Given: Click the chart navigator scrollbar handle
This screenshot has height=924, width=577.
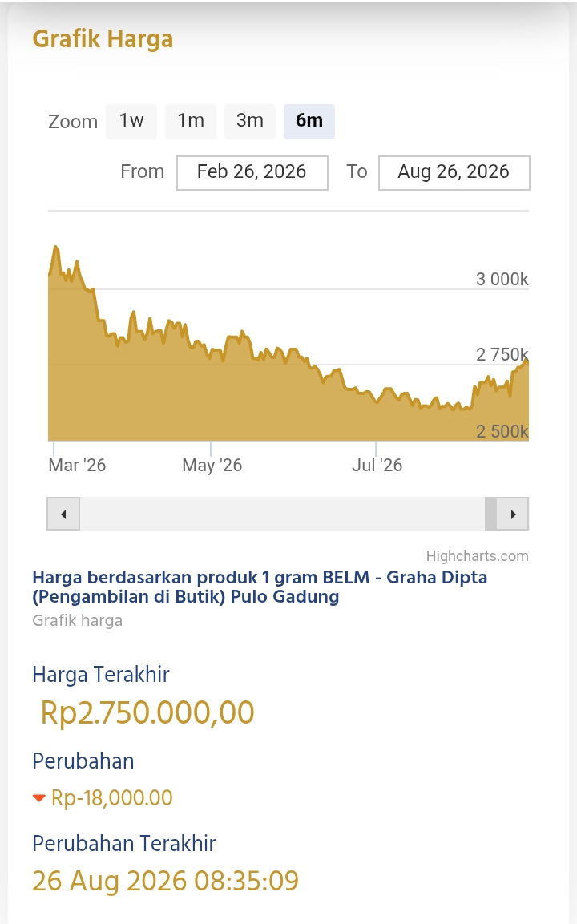Looking at the screenshot, I should 490,514.
